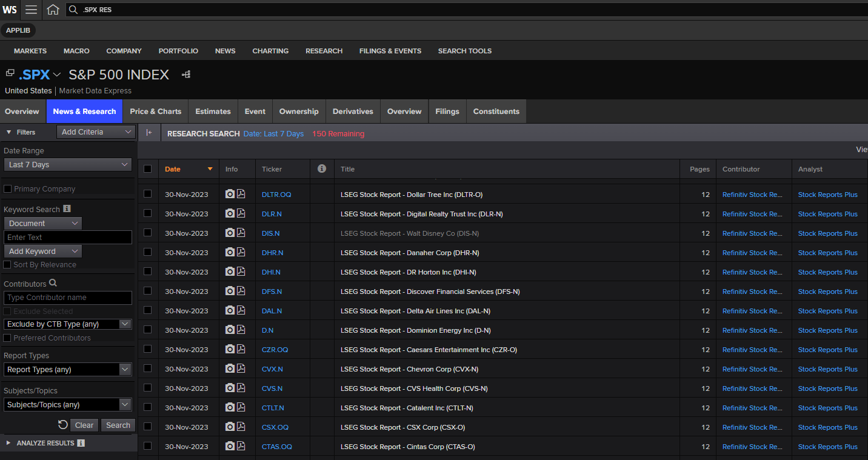Click the search magnifier next to Contributors
The image size is (868, 460).
tap(53, 283)
